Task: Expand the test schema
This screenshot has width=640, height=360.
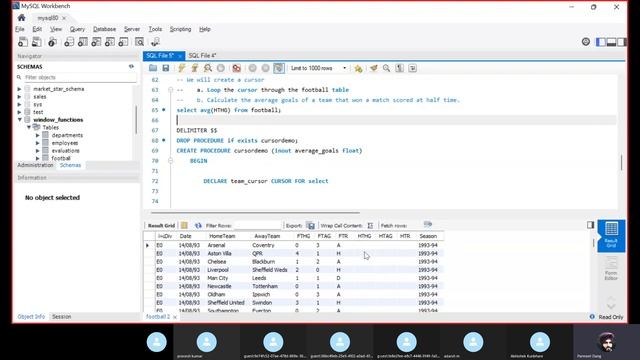Action: (19, 112)
